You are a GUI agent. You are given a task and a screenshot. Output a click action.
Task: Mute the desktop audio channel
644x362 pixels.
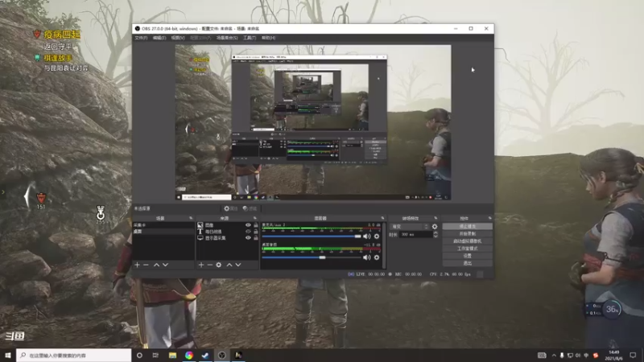tap(367, 257)
